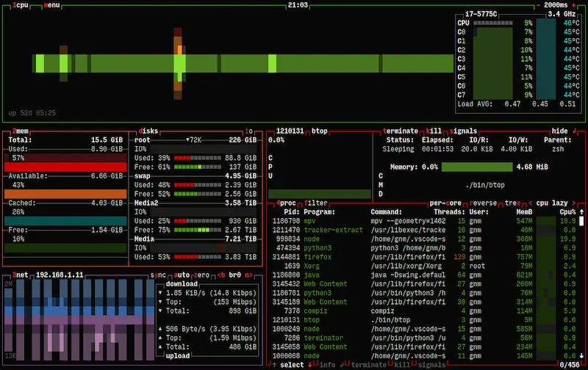Click kill in the process list footer

point(402,365)
